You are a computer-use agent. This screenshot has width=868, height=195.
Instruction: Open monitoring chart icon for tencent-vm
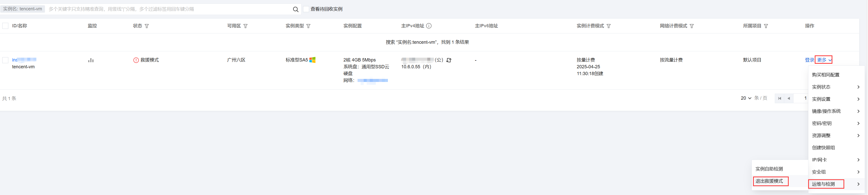point(91,60)
